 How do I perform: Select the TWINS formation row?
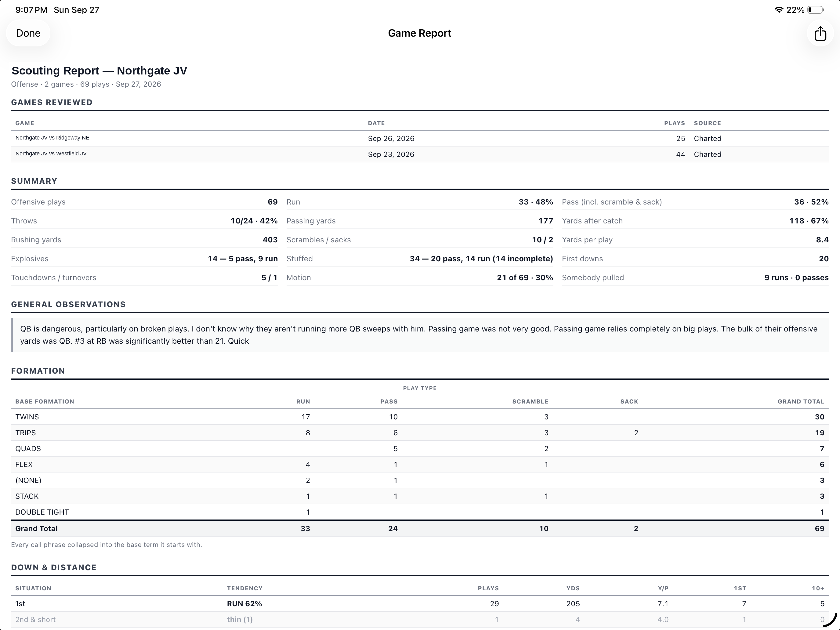click(x=420, y=417)
